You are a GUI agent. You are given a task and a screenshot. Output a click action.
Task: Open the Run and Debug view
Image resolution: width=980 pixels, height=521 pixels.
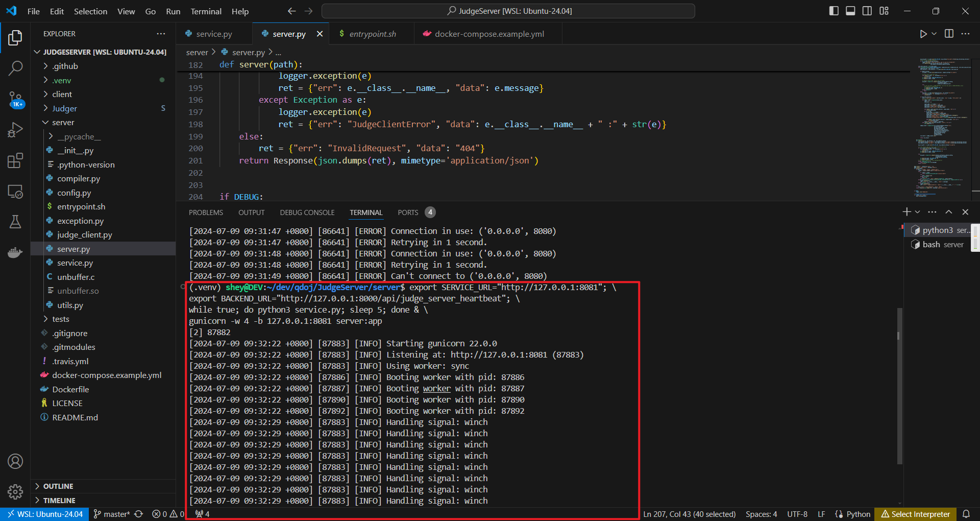[x=15, y=130]
